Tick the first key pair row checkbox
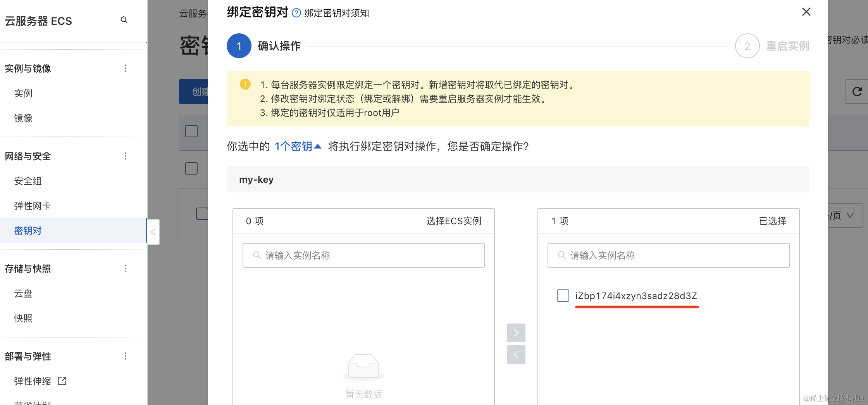This screenshot has width=868, height=405. 191,168
